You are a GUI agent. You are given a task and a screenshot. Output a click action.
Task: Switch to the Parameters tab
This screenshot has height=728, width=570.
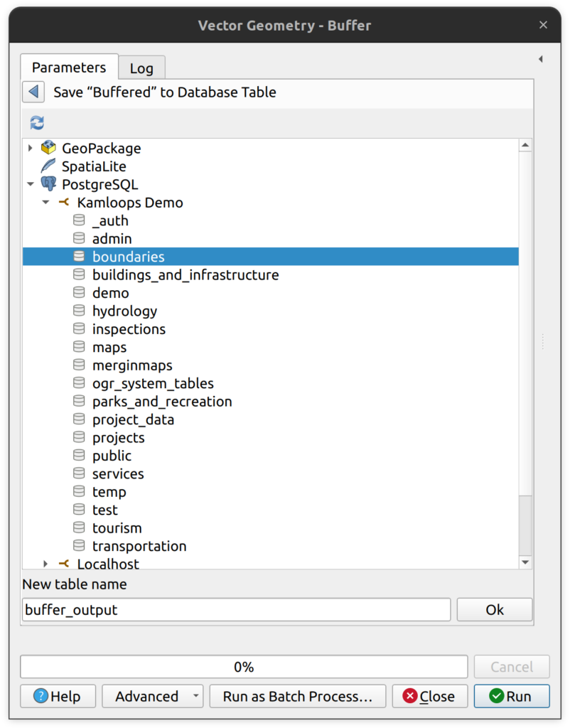coord(69,68)
